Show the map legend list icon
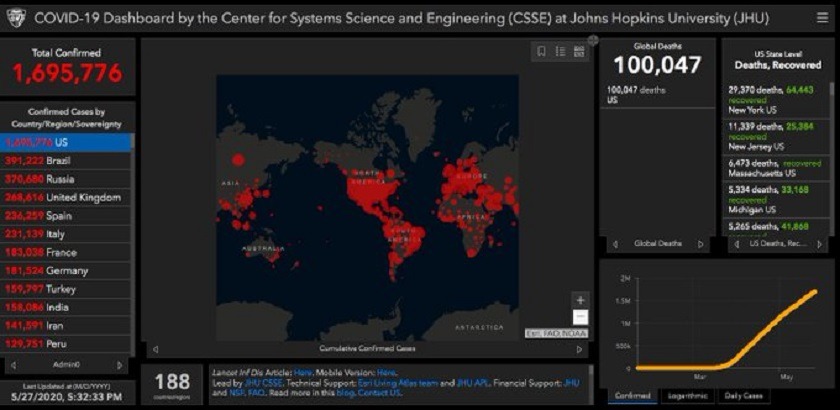This screenshot has height=410, width=840. tap(560, 51)
